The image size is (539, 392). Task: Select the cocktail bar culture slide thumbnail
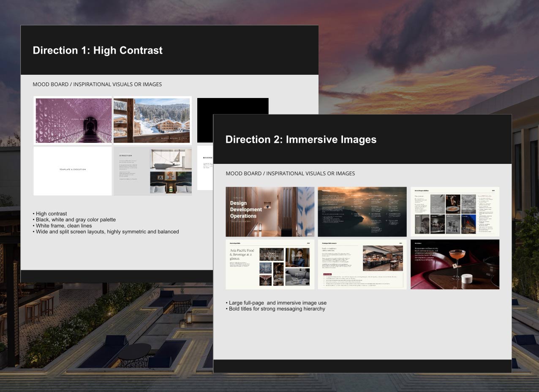point(454,264)
